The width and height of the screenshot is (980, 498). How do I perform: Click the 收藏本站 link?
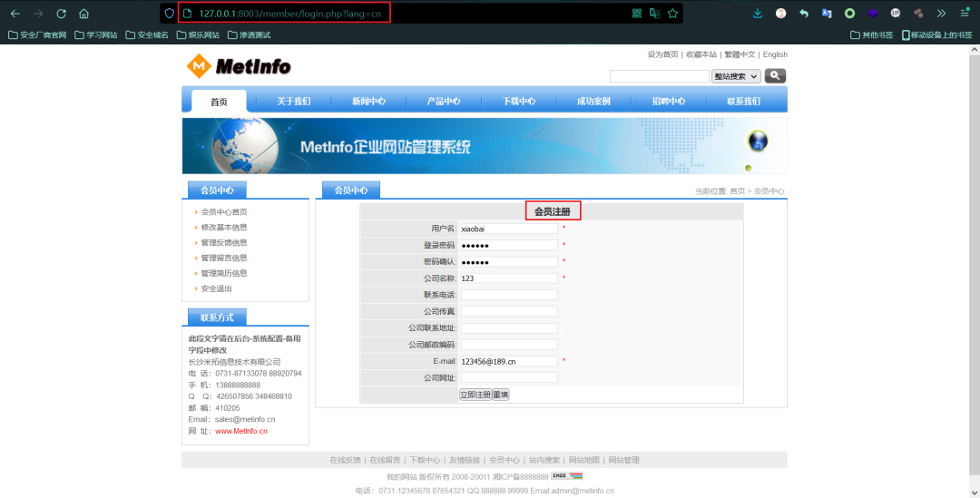click(701, 54)
